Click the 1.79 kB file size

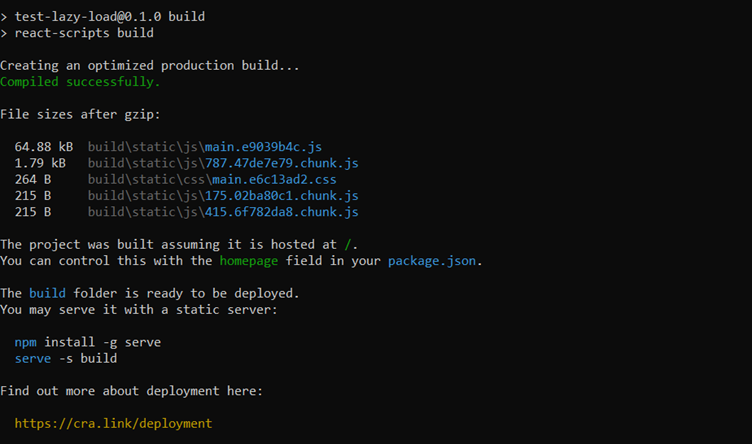(40, 163)
